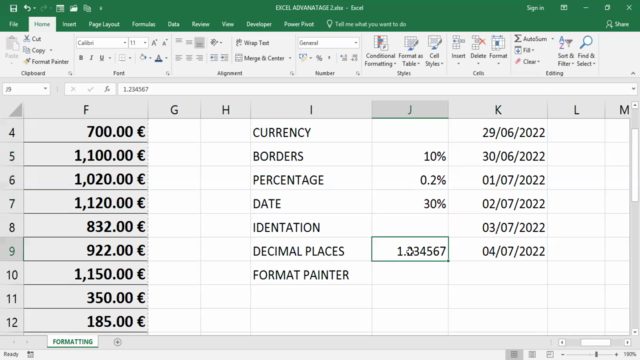640x360 pixels.
Task: Activate the Format Painter tool
Action: [x=46, y=62]
